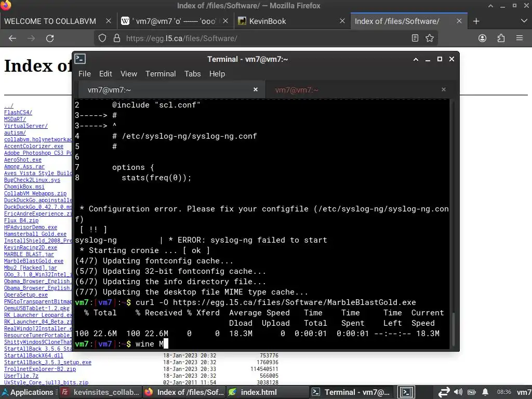
Task: Open the terminal Help menu
Action: [217, 74]
